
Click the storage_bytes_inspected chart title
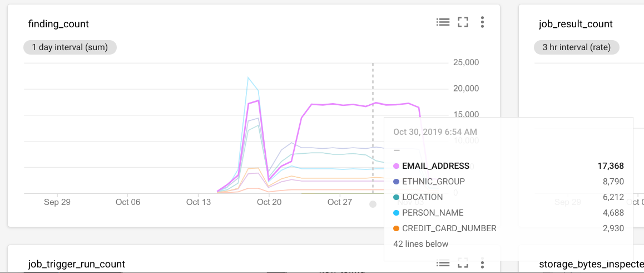click(x=591, y=264)
